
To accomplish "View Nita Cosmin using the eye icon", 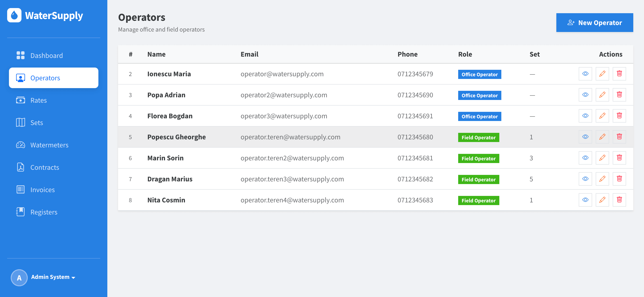I will coord(585,200).
